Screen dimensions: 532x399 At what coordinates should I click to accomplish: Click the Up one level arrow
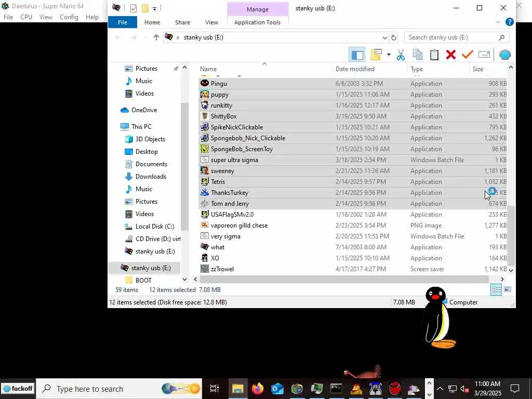[156, 37]
